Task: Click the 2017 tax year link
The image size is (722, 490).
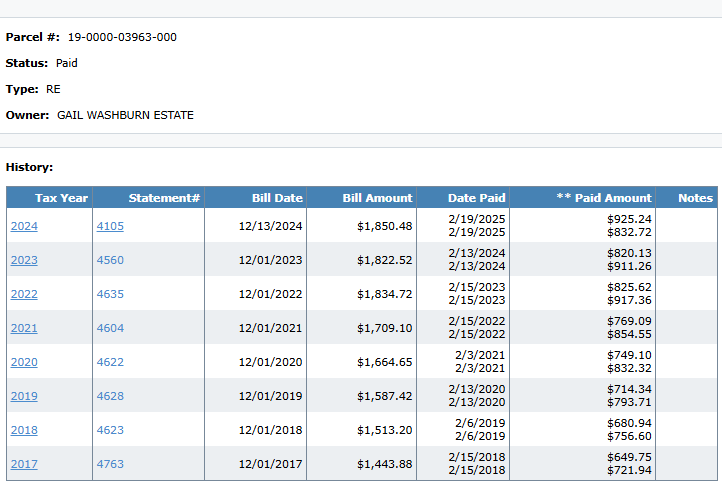Action: click(x=24, y=464)
